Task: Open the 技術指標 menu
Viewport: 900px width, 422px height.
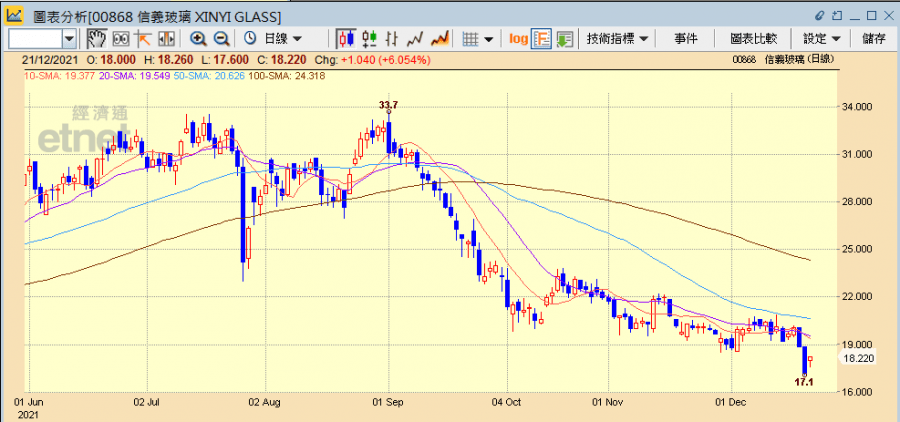Action: pos(617,38)
